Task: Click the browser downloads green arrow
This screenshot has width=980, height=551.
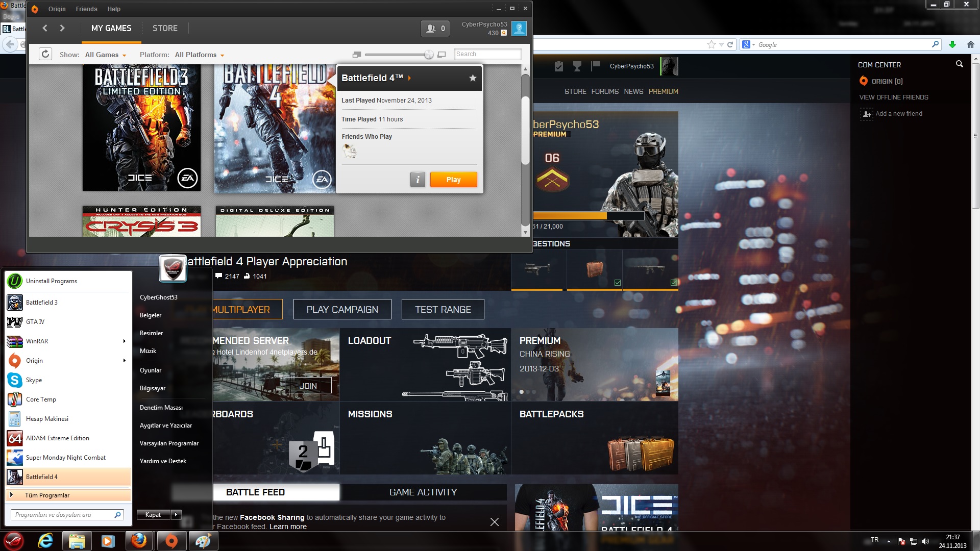Action: point(952,45)
